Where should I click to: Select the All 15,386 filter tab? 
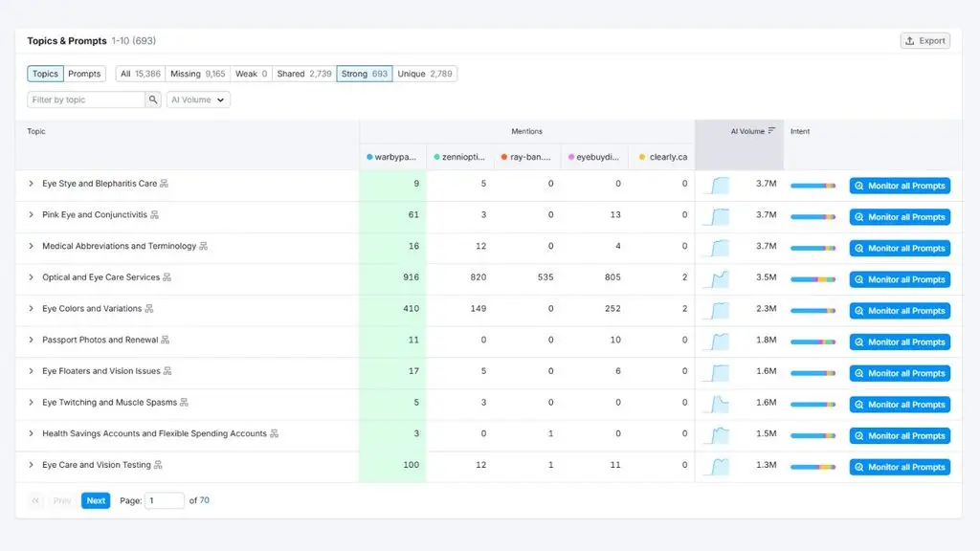coord(141,74)
